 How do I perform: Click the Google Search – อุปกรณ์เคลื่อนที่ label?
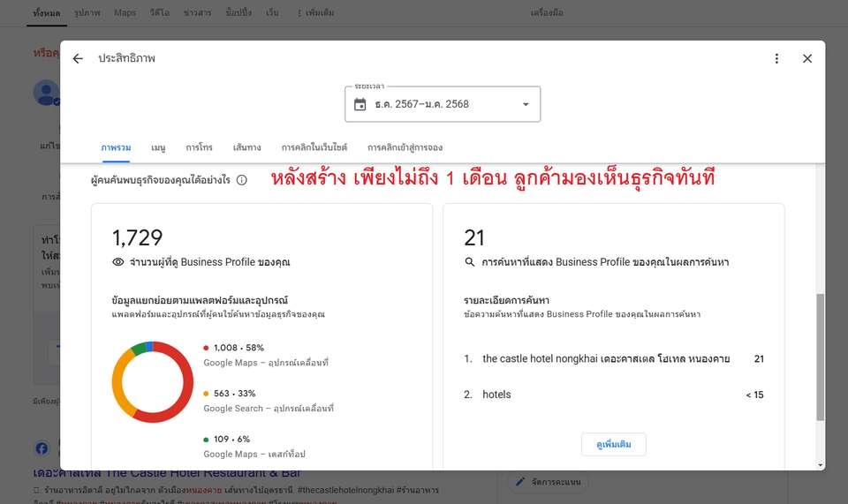click(x=269, y=409)
